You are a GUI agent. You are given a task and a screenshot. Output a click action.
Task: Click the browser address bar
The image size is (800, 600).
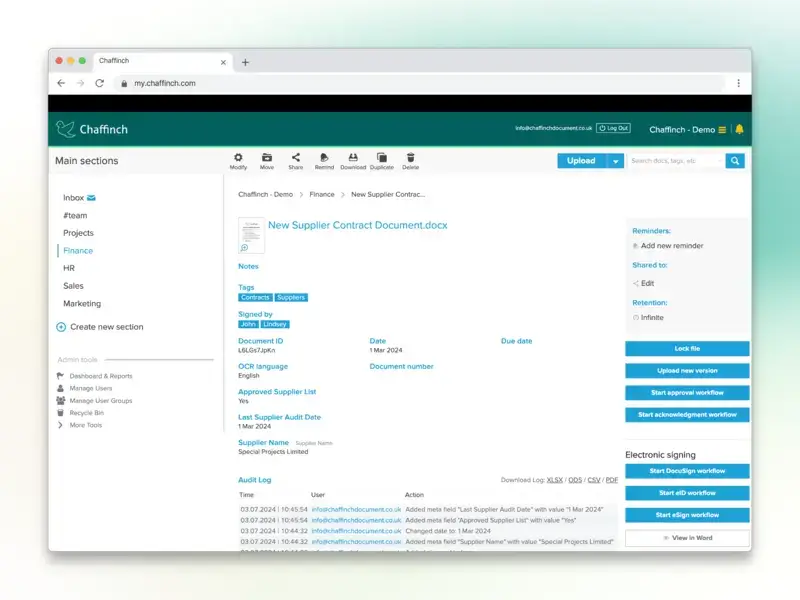coord(418,83)
